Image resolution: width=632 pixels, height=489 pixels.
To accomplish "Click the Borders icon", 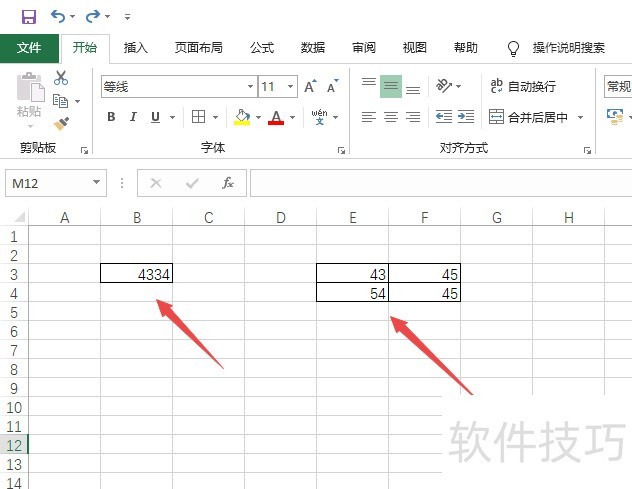I will pyautogui.click(x=199, y=117).
